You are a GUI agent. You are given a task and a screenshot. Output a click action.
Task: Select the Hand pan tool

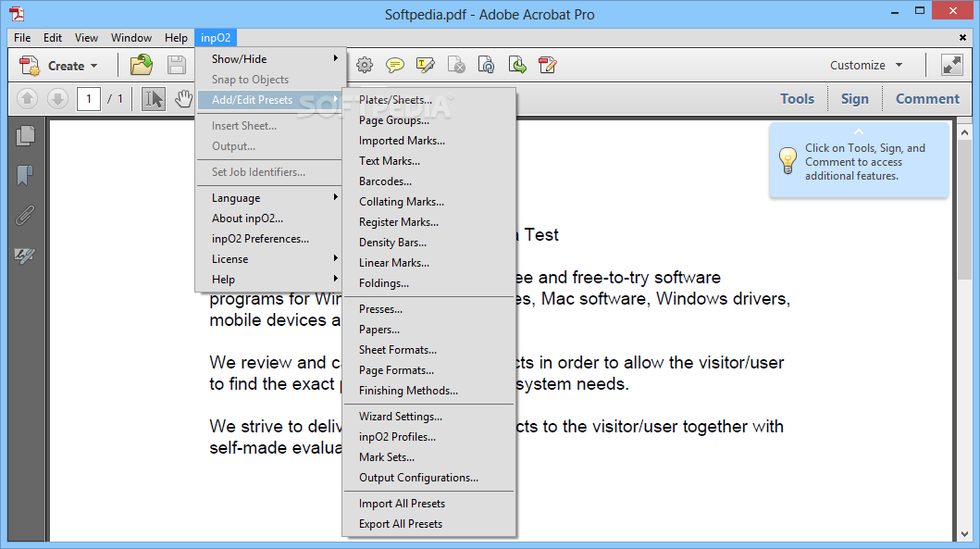click(x=183, y=99)
